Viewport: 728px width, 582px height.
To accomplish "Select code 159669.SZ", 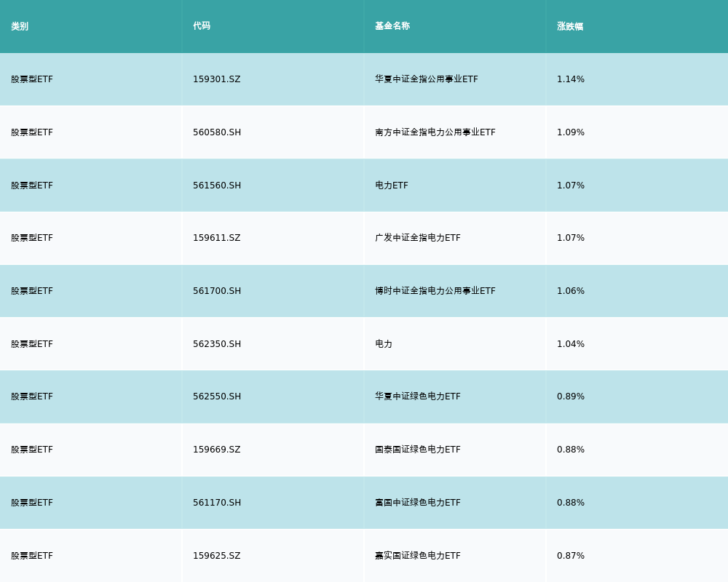I will 217,450.
